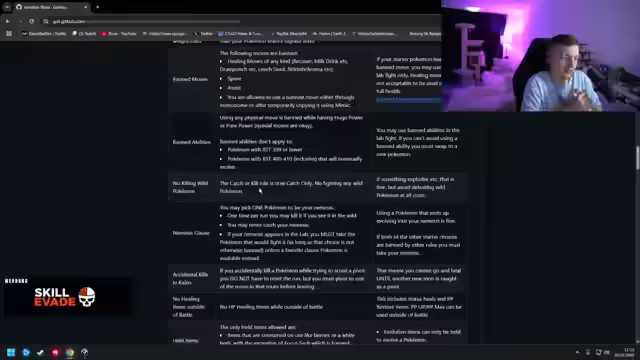
Task: Open the tab search dropdown arrow
Action: coord(7,7)
